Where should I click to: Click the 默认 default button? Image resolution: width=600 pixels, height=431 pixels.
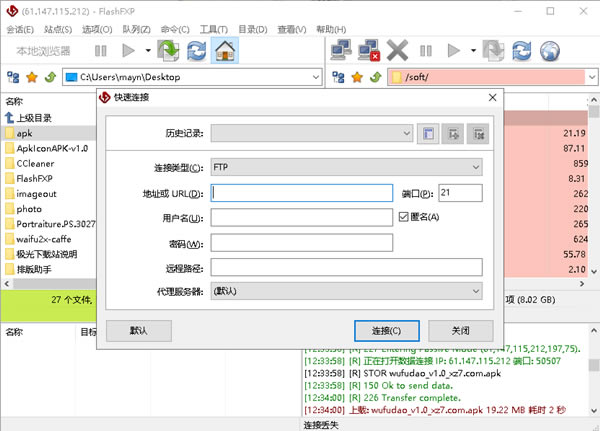[x=138, y=330]
